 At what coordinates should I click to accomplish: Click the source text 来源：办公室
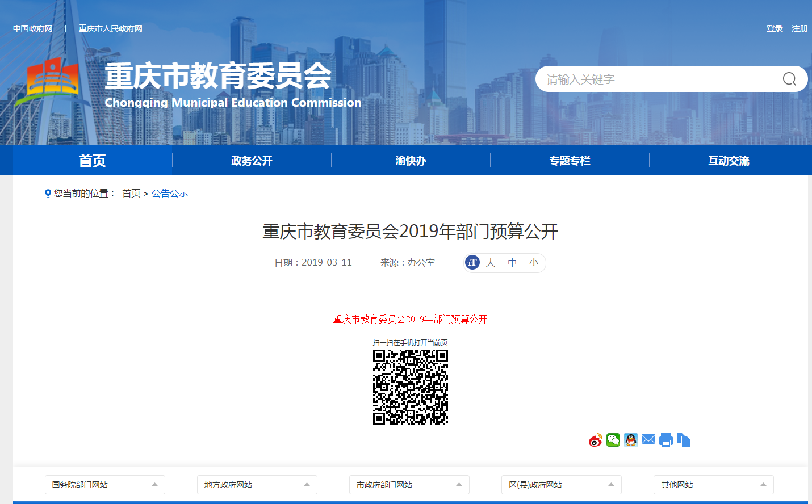(408, 262)
